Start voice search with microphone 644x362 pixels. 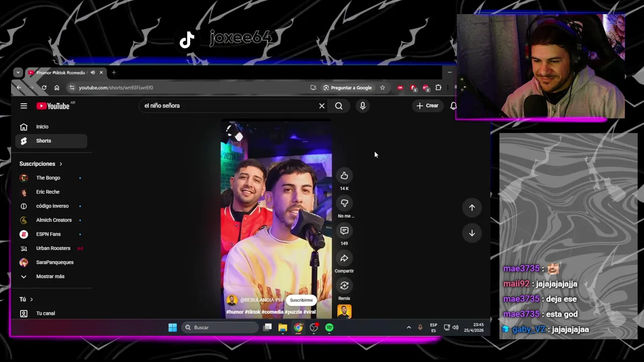pos(363,106)
